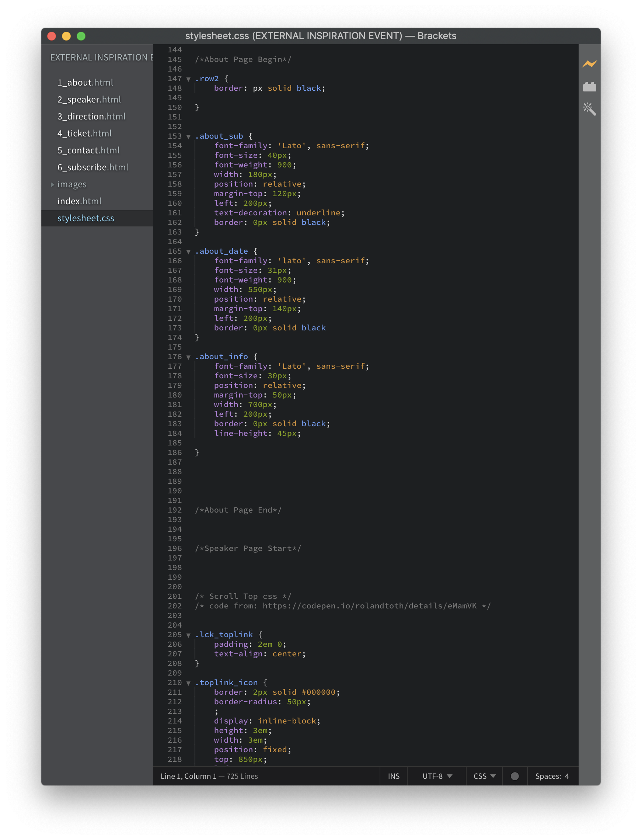Click the #000000 color value
642x840 pixels.
coord(318,692)
